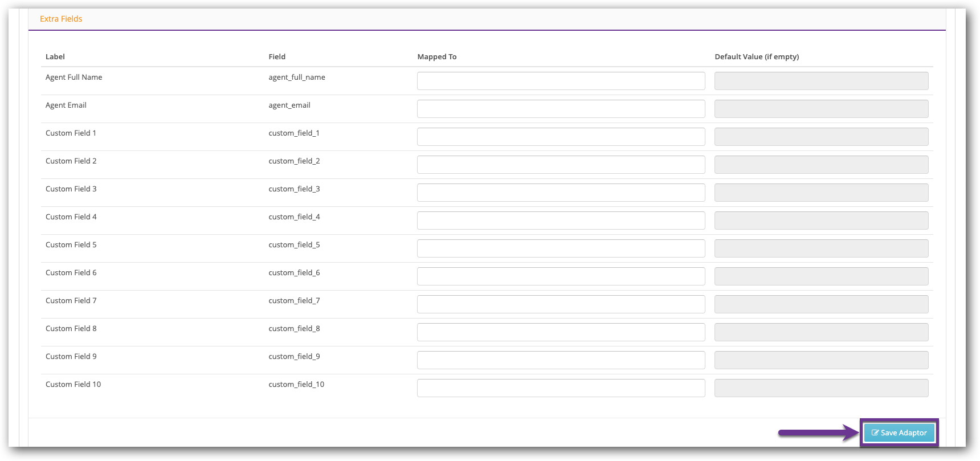
Task: Click the Custom Field 3 label
Action: [71, 189]
